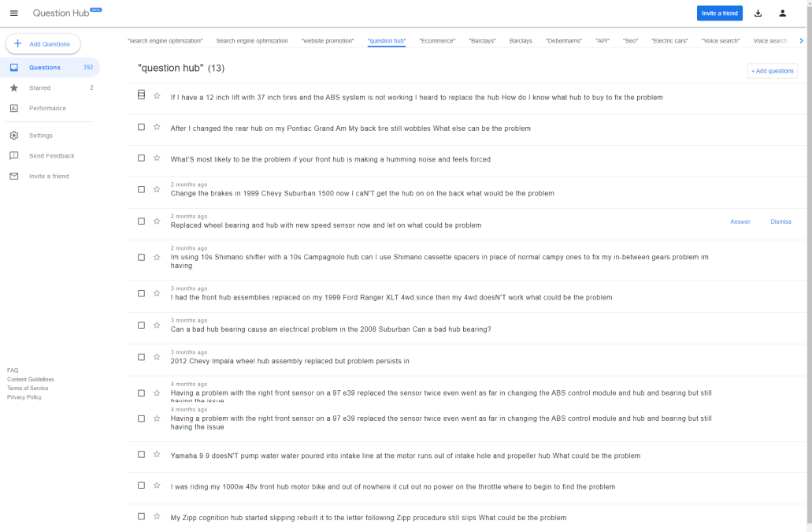Select the top-row checkbox of 12 inch lift question

142,95
